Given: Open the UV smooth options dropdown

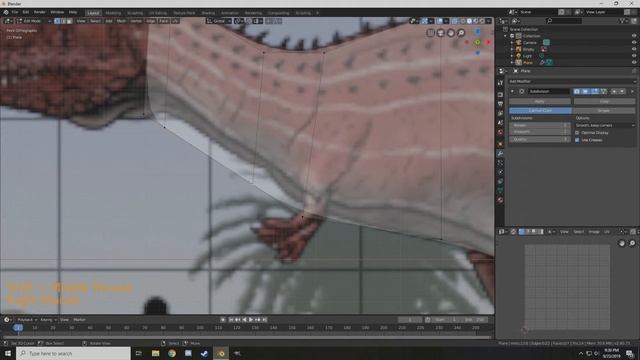Looking at the screenshot, I should click(x=604, y=125).
